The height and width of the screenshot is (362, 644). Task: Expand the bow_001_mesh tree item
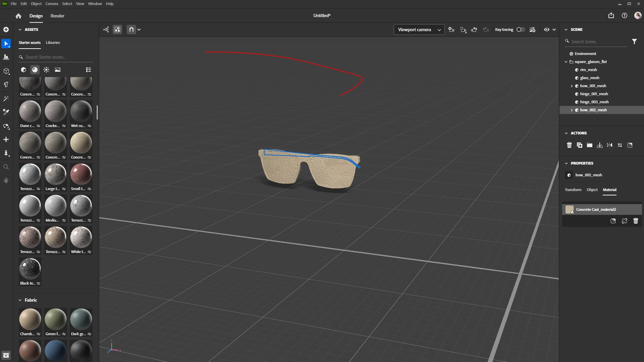(572, 86)
